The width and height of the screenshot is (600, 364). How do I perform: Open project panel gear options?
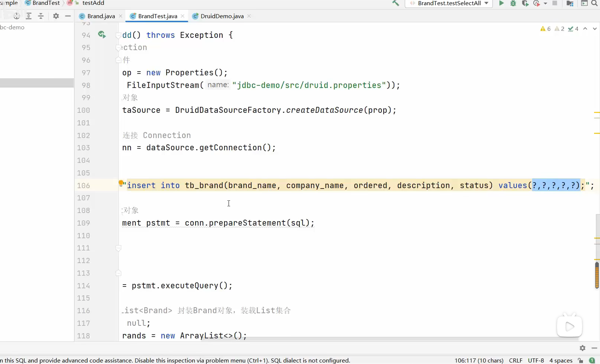pyautogui.click(x=56, y=16)
